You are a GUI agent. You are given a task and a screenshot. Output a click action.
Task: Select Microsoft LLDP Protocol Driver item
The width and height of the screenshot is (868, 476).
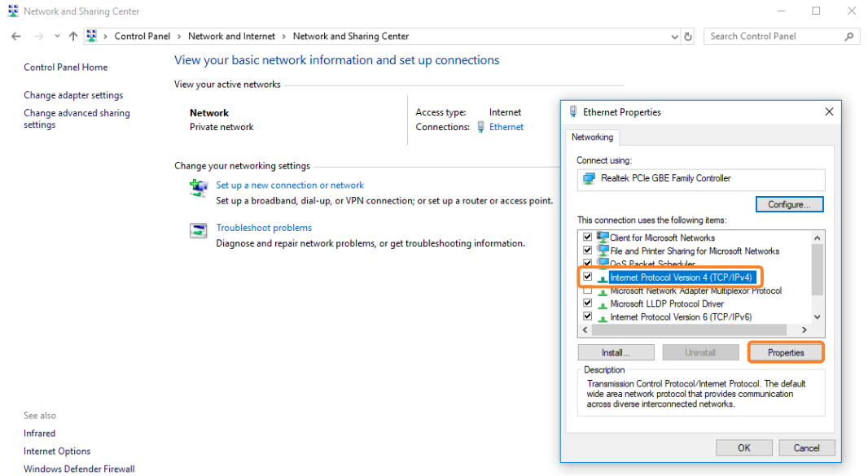click(667, 304)
